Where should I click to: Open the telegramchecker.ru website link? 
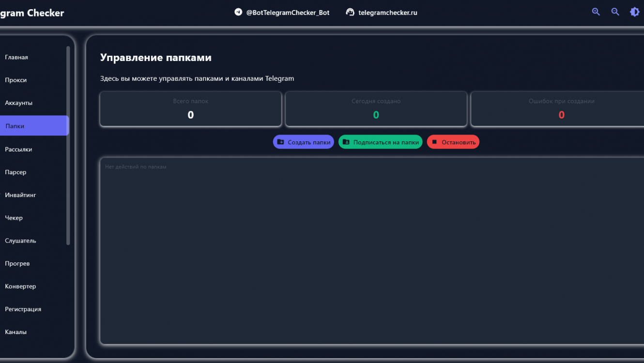[x=387, y=13]
